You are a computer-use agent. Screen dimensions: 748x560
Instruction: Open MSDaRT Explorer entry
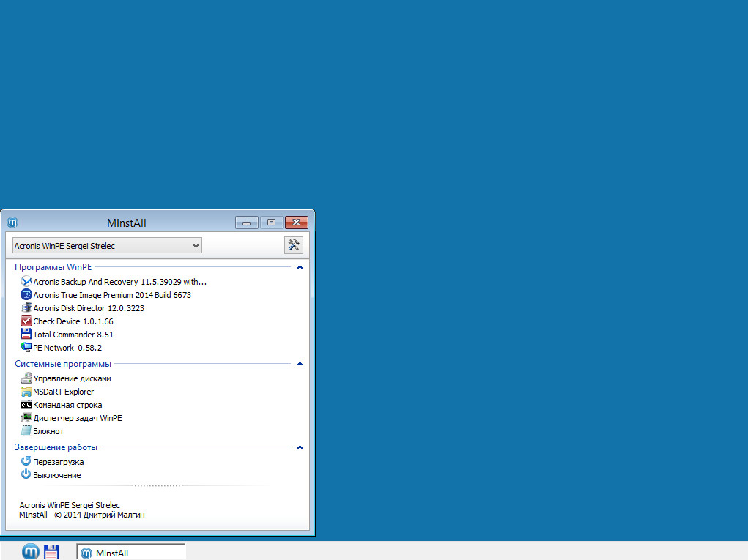tap(64, 392)
